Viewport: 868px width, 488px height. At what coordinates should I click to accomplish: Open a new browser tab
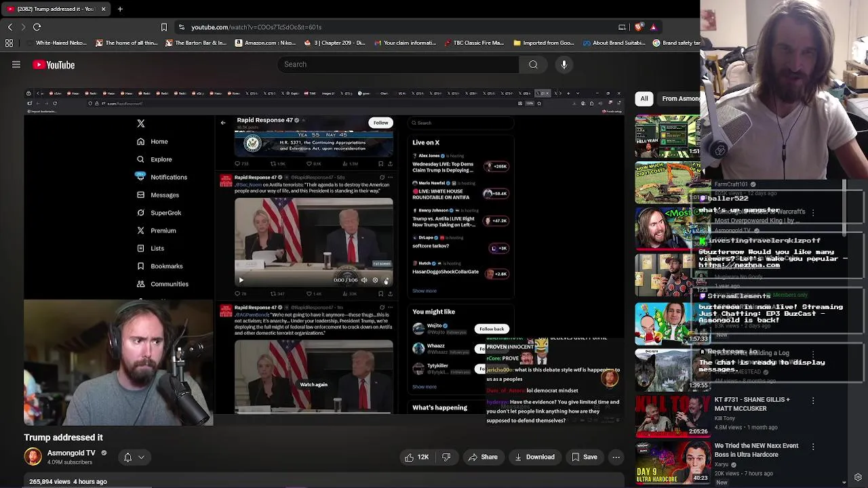pos(120,9)
